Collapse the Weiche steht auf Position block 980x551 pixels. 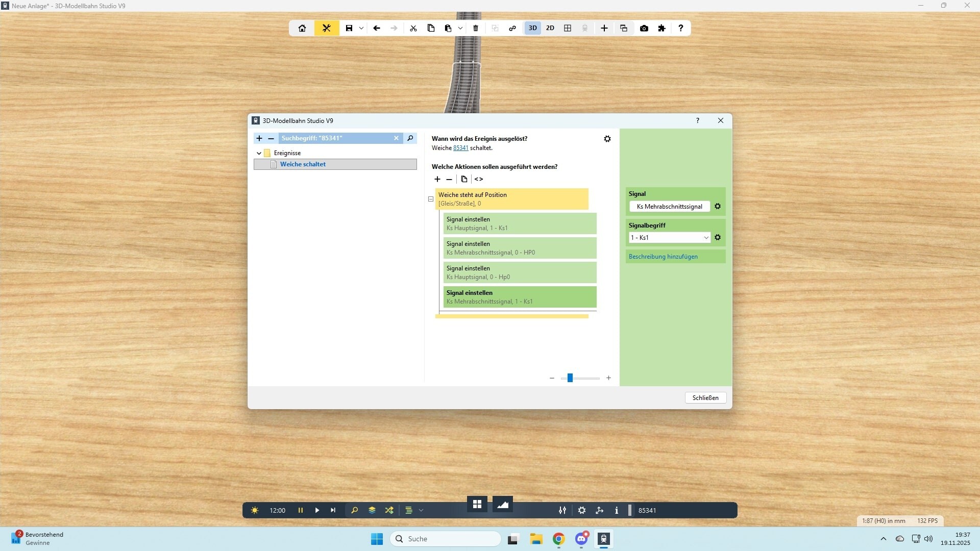coord(431,199)
